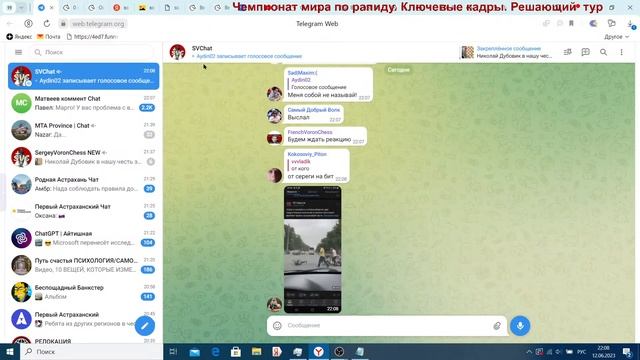Record voice message with microphone button
The height and width of the screenshot is (360, 640).
pos(520,325)
